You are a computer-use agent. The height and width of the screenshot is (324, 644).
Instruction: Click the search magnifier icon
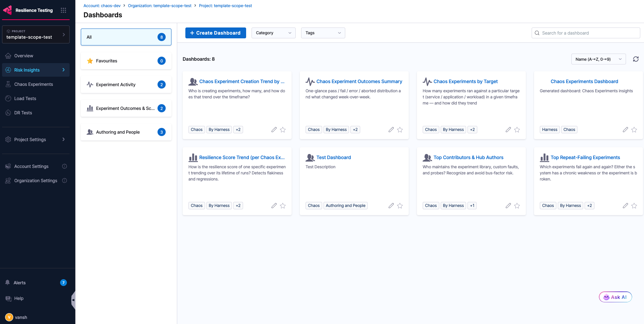point(537,33)
